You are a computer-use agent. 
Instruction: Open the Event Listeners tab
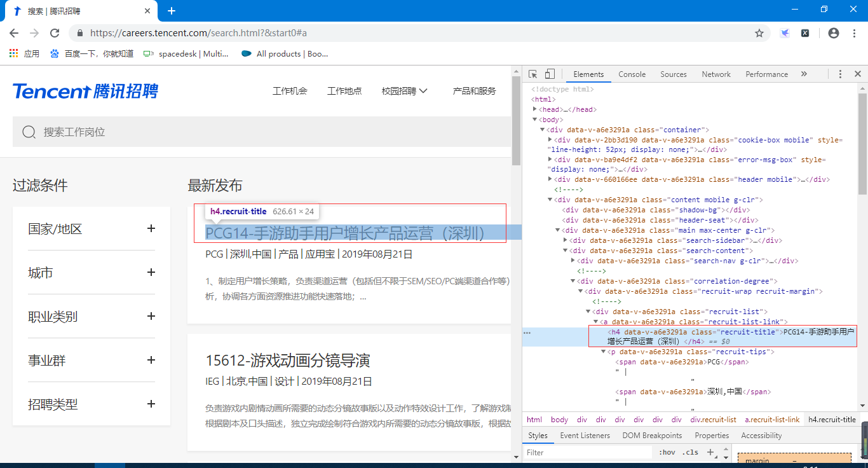tap(585, 436)
